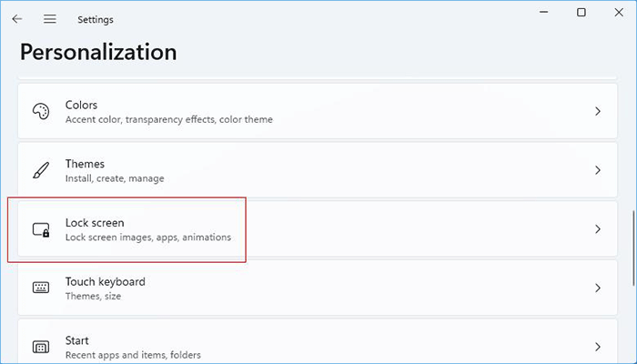
Task: Open the hamburger navigation menu
Action: 49,18
